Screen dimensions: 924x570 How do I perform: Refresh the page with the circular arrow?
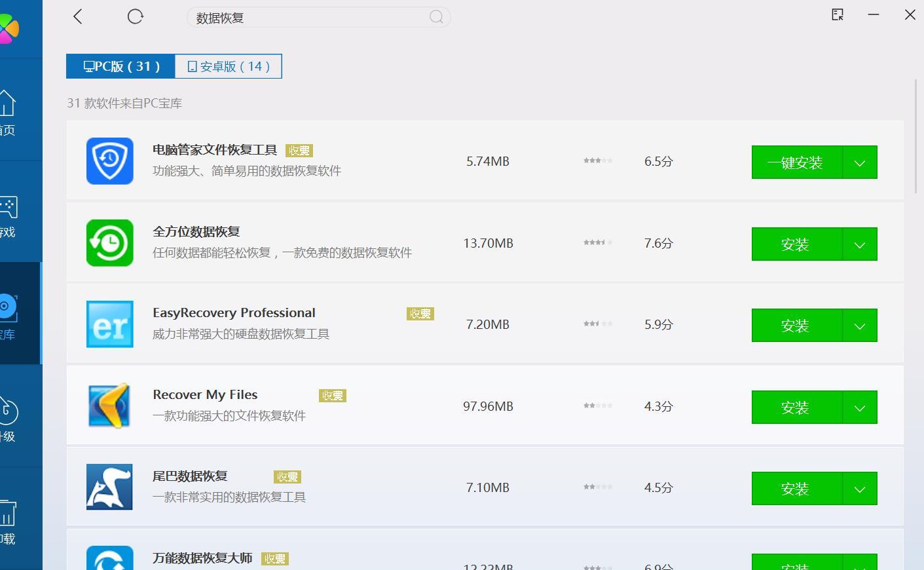click(x=136, y=16)
